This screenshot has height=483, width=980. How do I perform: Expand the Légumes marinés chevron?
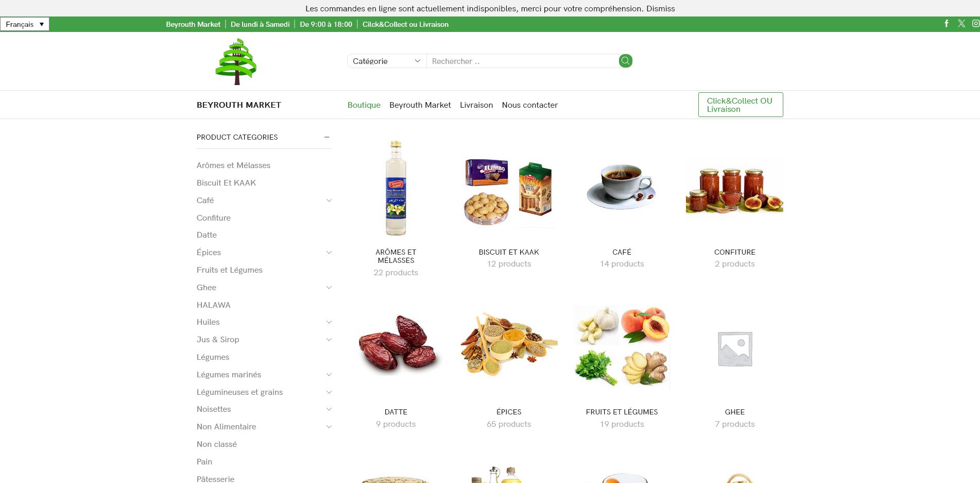[x=329, y=375]
